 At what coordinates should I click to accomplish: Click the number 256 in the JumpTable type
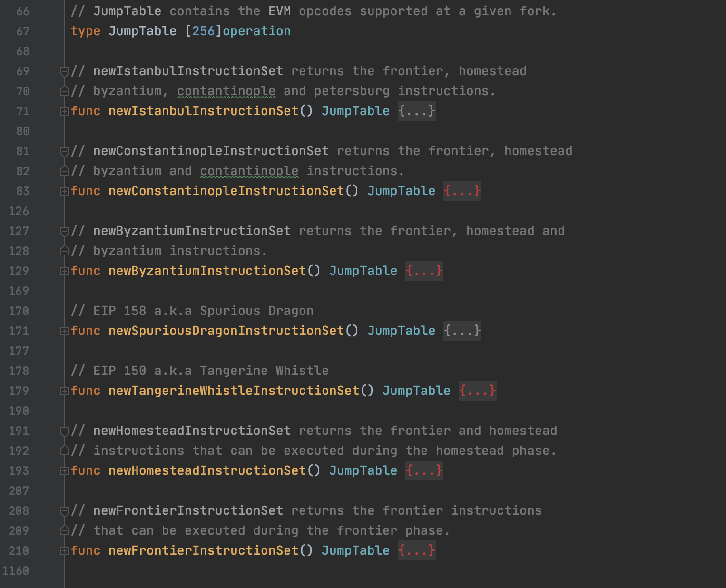click(x=203, y=31)
